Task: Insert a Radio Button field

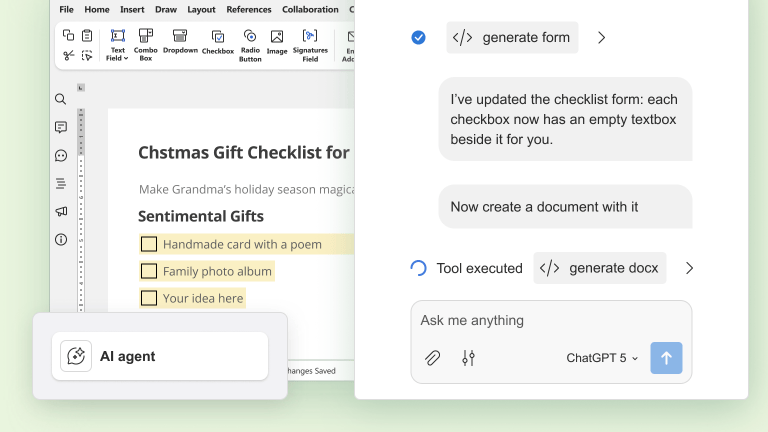Action: (x=250, y=45)
